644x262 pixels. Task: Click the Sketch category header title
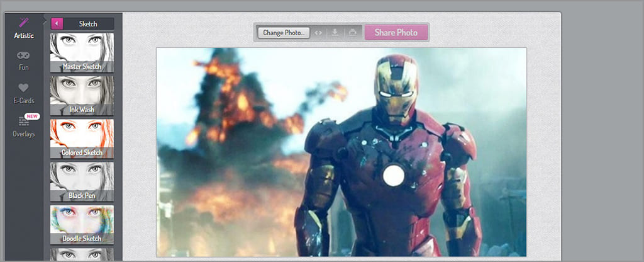pos(88,24)
